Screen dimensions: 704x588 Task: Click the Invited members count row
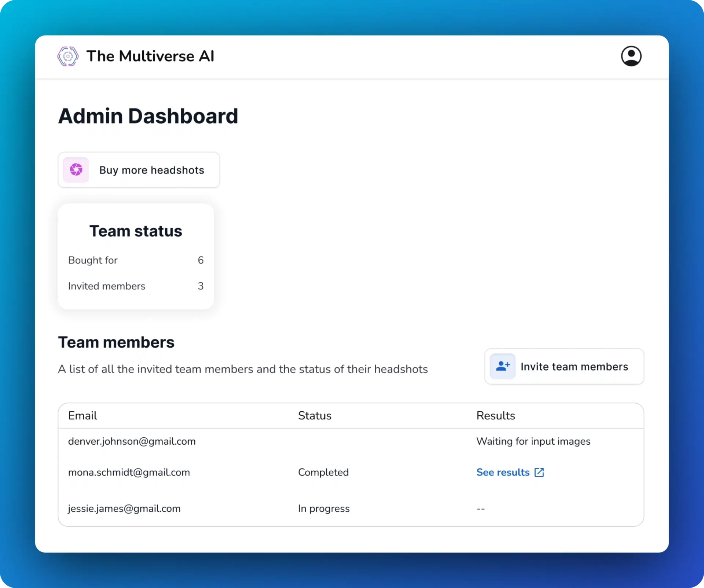point(136,286)
